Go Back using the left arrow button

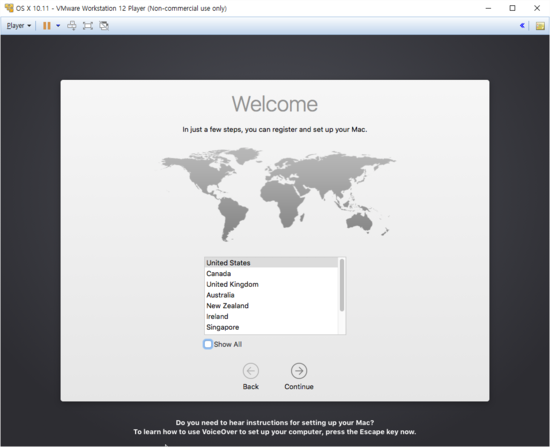(x=251, y=371)
